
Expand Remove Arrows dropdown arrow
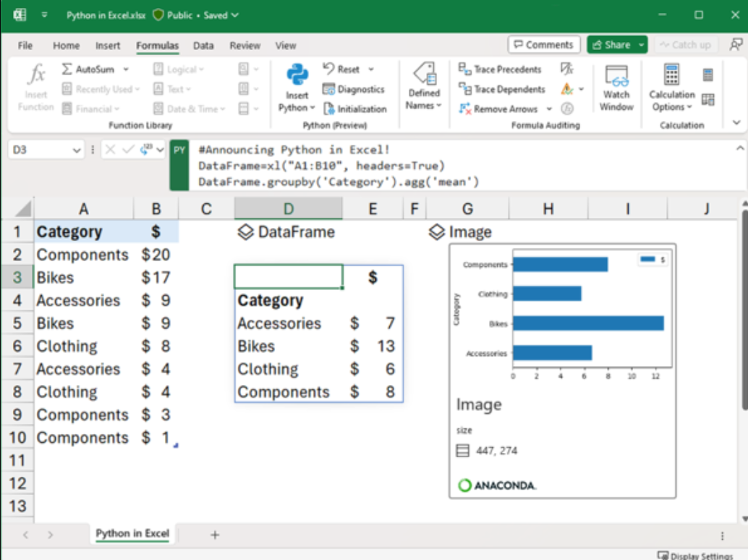(x=549, y=109)
